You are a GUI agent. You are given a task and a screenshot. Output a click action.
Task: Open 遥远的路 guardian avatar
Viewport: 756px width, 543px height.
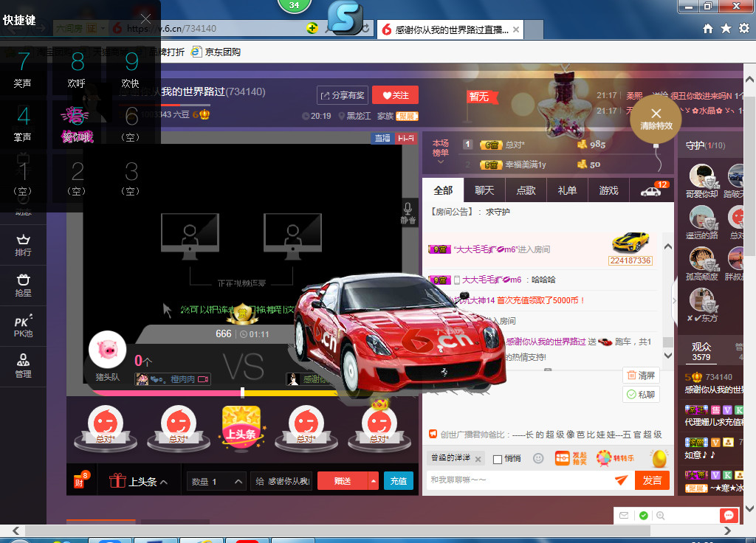point(701,218)
